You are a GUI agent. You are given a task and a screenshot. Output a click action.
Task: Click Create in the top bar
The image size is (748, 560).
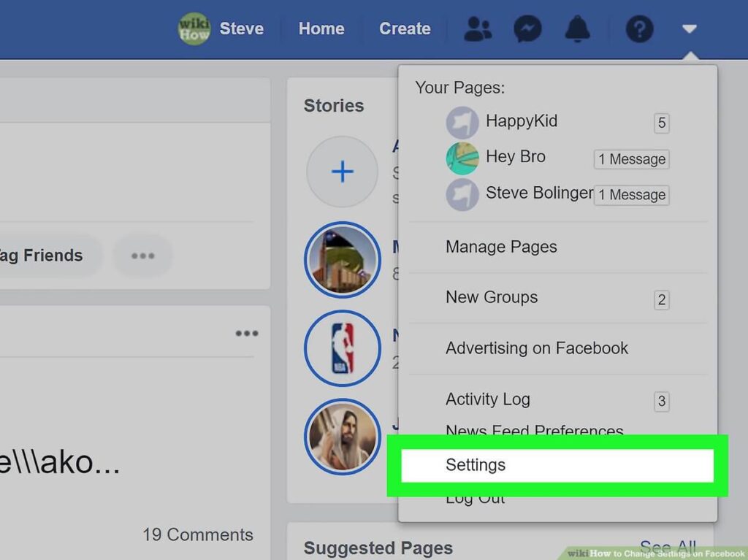tap(405, 29)
